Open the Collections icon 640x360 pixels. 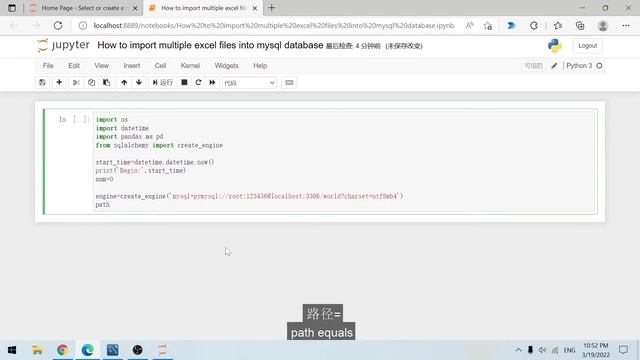(580, 25)
